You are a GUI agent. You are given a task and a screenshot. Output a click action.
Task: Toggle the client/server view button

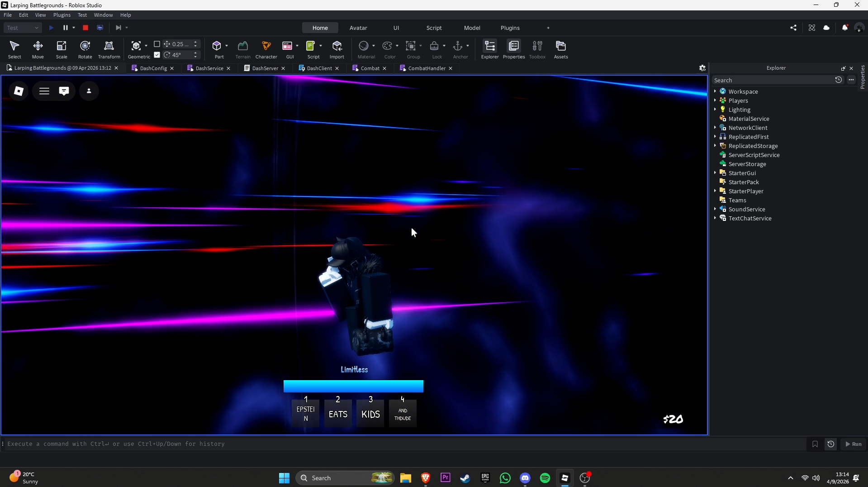tap(100, 28)
